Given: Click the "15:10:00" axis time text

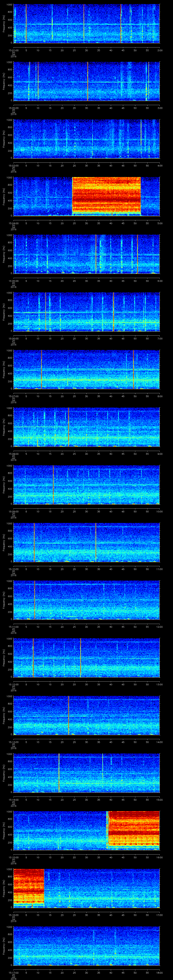Looking at the screenshot, I should coord(13,569).
